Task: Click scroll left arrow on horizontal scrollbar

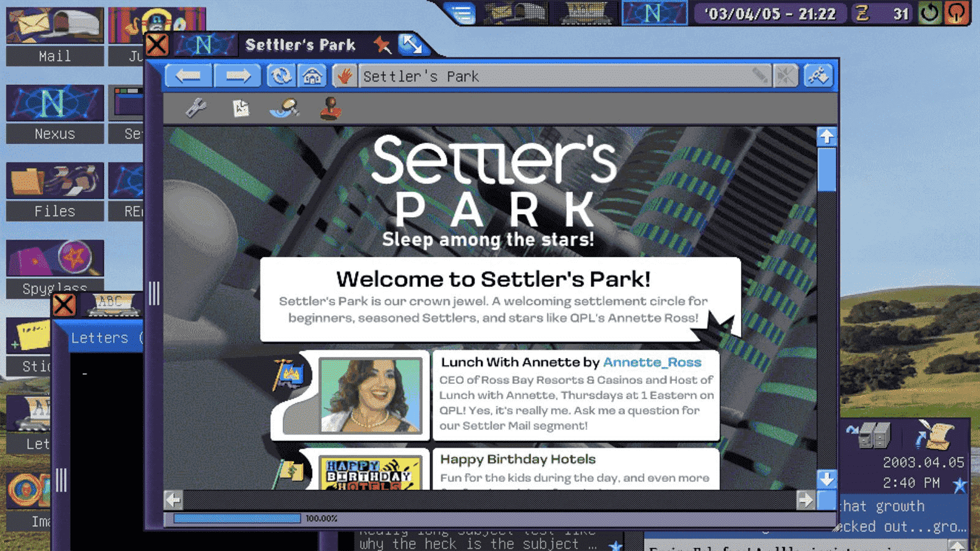Action: coord(173,500)
